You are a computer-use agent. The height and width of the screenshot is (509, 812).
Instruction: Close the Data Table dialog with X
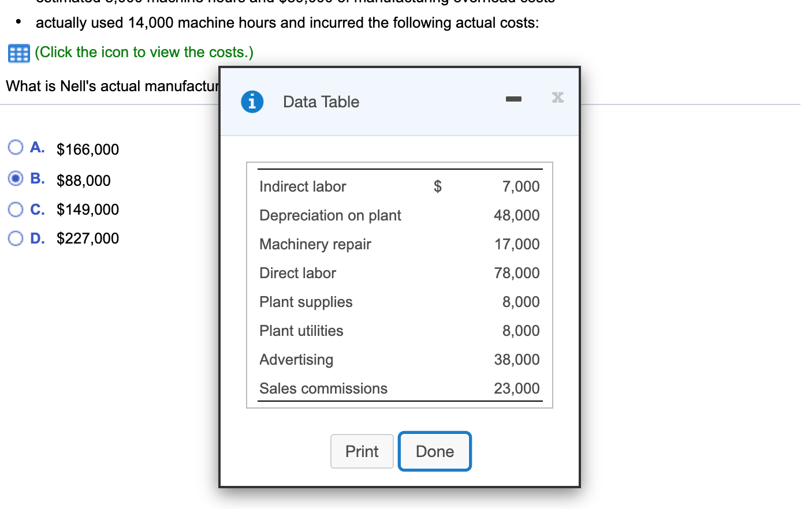(x=557, y=97)
